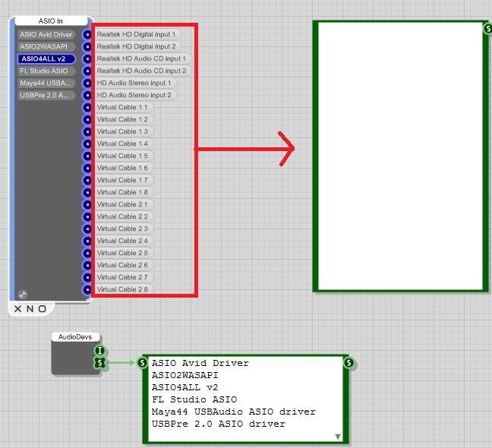Screen dimensions: 492x448
Task: Click inside the large empty text box
Action: (399, 156)
